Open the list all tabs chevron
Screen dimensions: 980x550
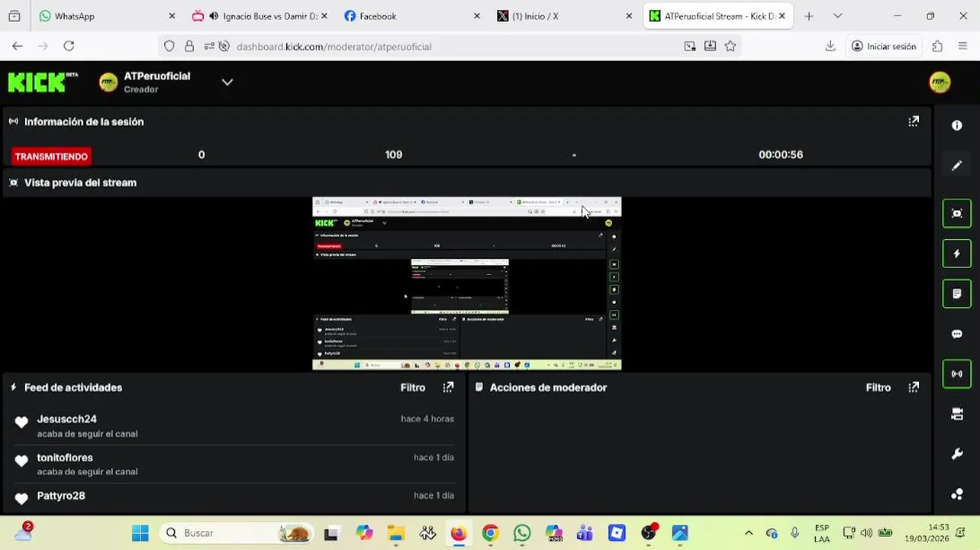[x=837, y=16]
